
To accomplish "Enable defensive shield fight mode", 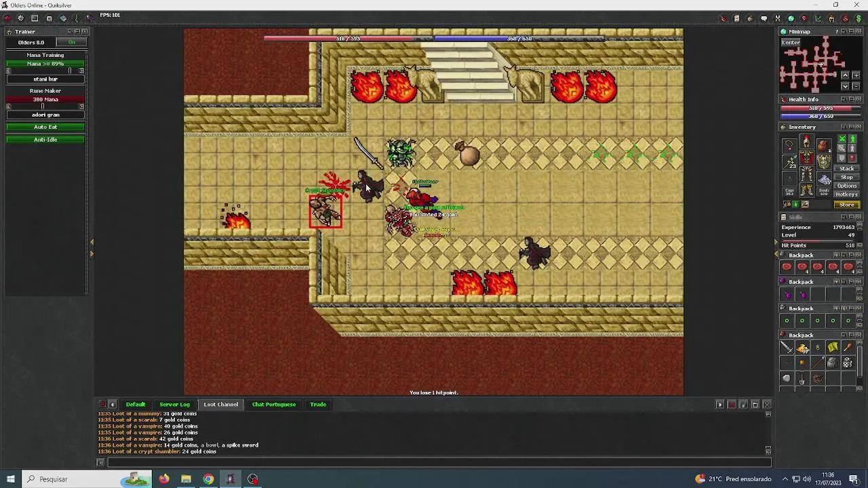I will [x=842, y=158].
